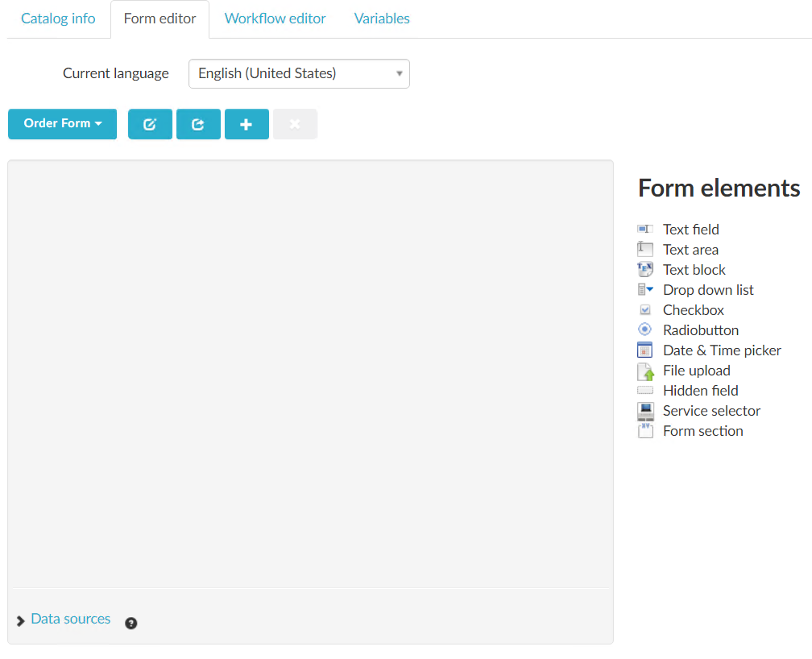
Task: Click the edit form pencil icon button
Action: tap(150, 124)
